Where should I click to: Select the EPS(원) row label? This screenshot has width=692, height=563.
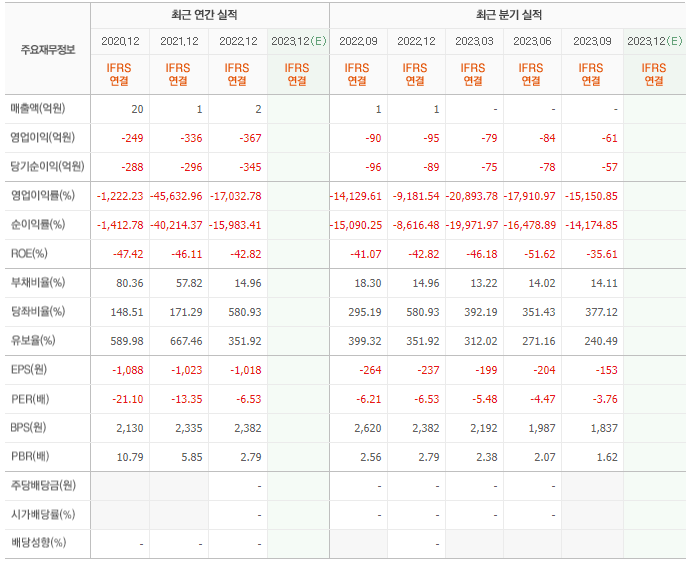29,369
